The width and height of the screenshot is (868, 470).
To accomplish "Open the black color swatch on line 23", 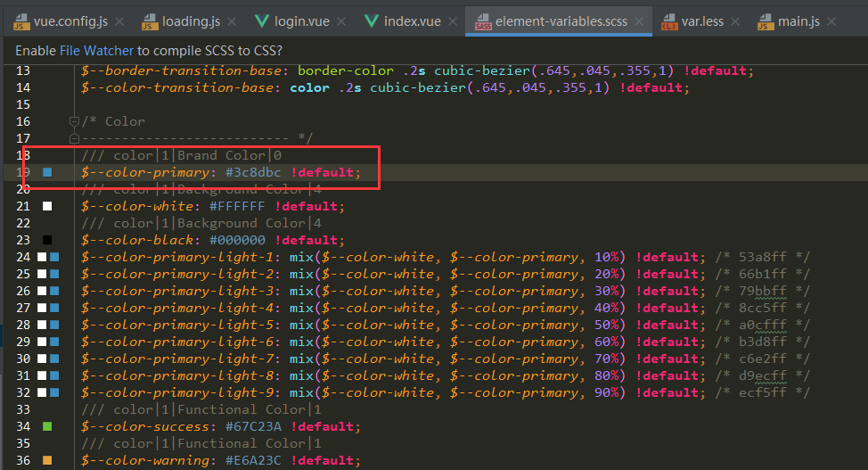I will [x=47, y=240].
